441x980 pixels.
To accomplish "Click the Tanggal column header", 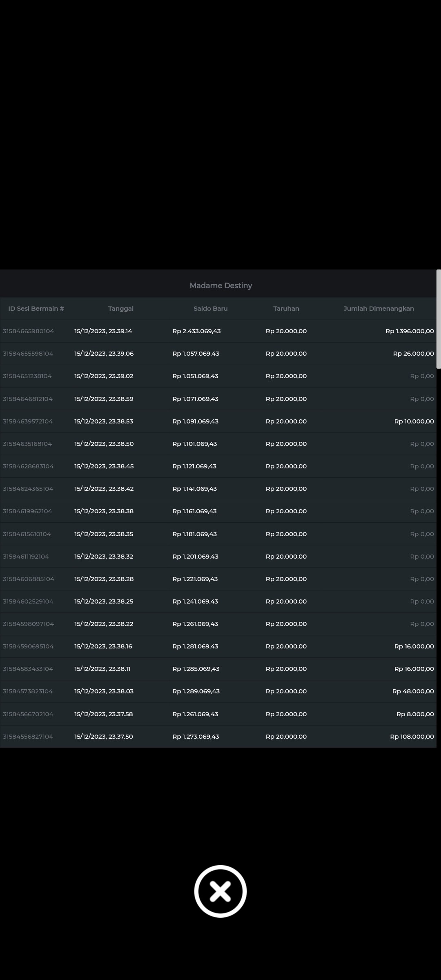I will [x=120, y=308].
